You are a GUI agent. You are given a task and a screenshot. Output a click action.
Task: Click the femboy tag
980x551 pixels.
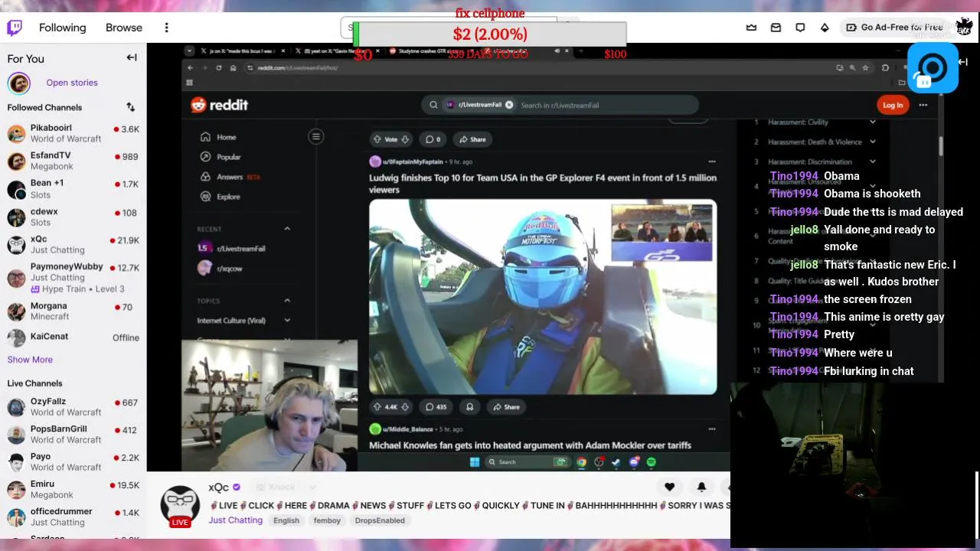point(327,520)
